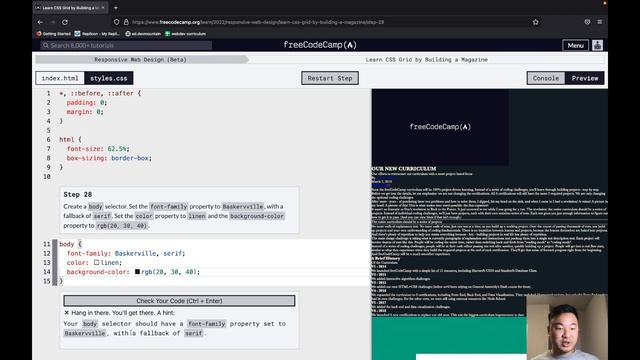Go forward with the browser forward arrow
Image resolution: width=640 pixels, height=360 pixels.
[x=53, y=22]
